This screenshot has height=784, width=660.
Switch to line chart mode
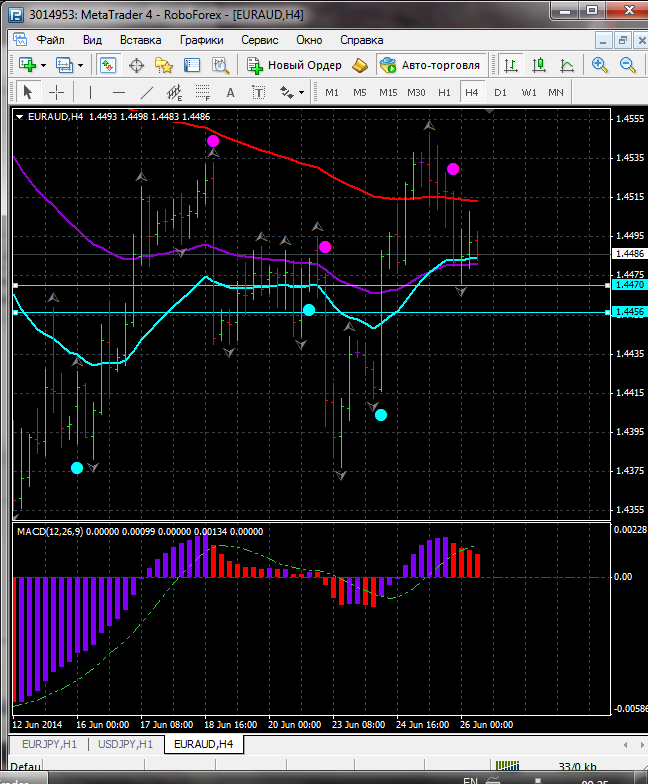pyautogui.click(x=566, y=65)
